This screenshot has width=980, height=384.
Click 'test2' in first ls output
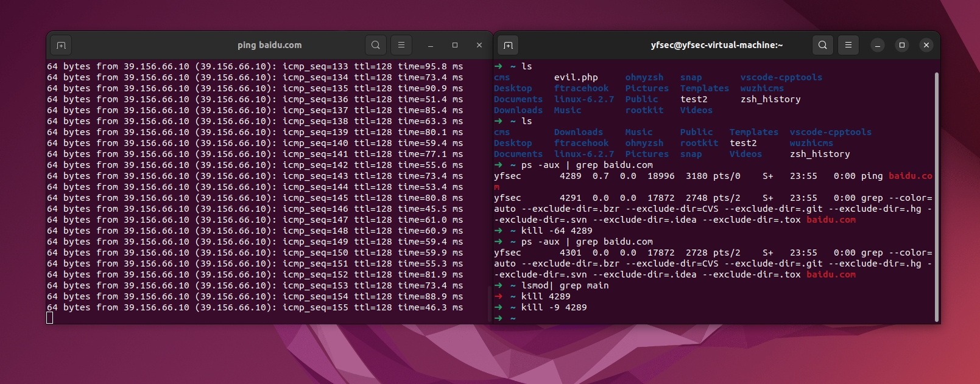(x=694, y=99)
